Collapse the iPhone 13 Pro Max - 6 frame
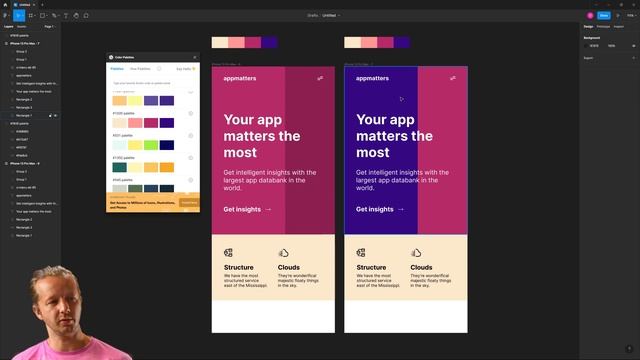 (x=6, y=163)
